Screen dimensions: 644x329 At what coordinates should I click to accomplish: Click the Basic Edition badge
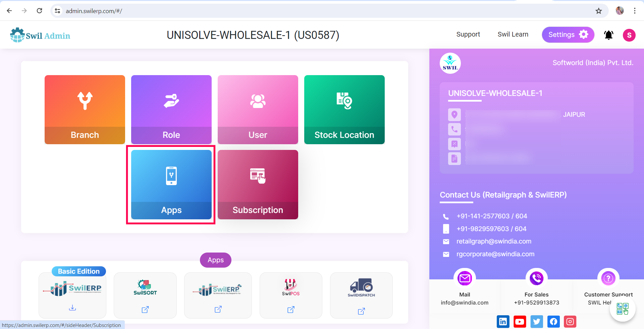coord(79,271)
